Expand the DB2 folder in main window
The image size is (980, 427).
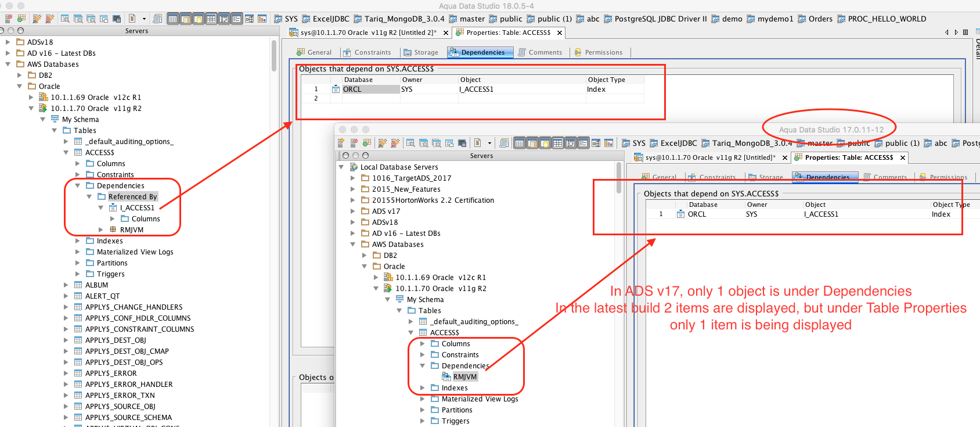19,76
